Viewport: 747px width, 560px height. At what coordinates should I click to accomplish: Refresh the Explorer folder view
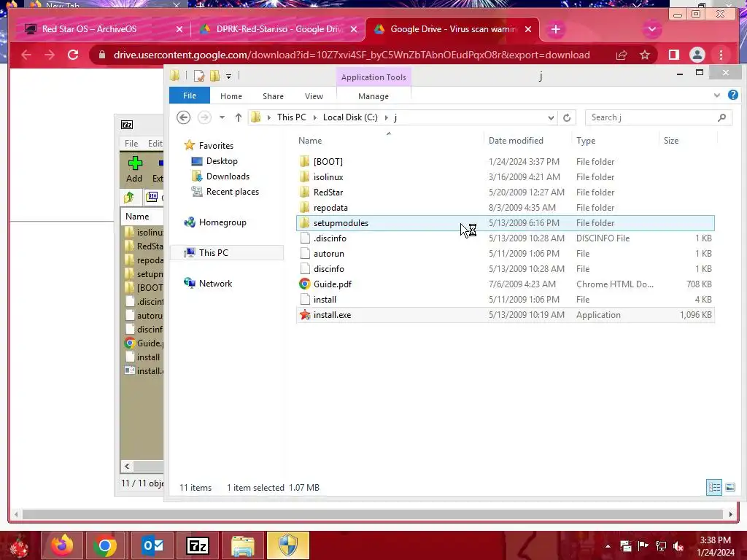coord(566,117)
